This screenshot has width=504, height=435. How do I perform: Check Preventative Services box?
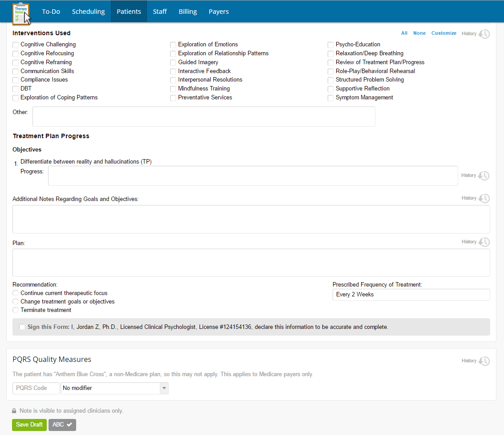click(x=173, y=98)
